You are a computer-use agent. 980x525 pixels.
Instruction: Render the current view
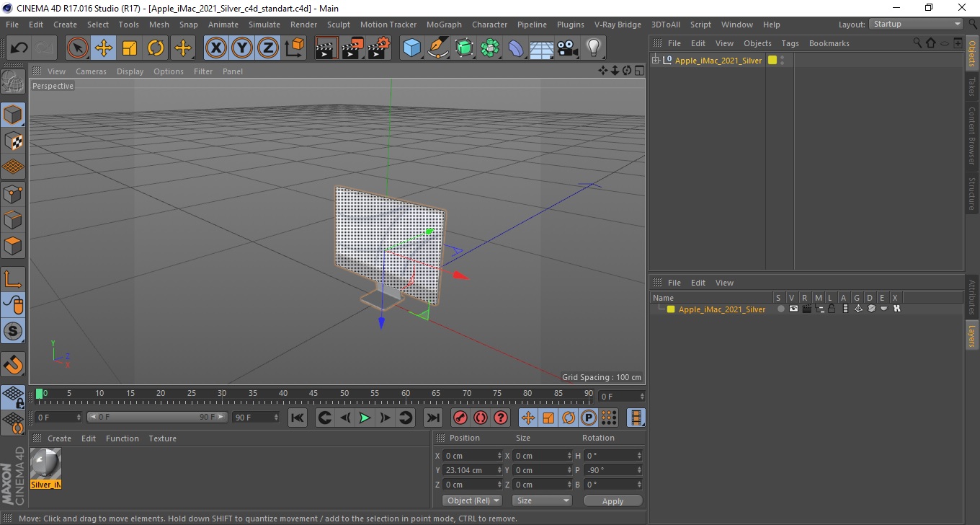(x=327, y=48)
